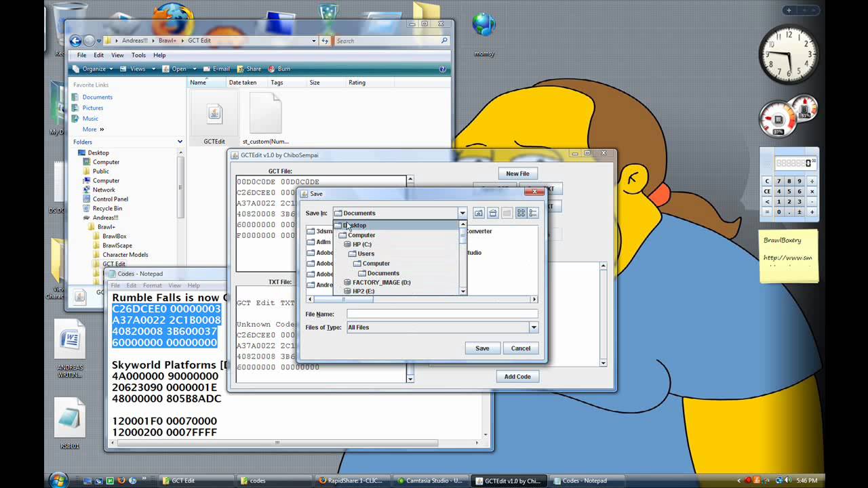
Task: Open File menu in Explorer window
Action: pyautogui.click(x=81, y=55)
